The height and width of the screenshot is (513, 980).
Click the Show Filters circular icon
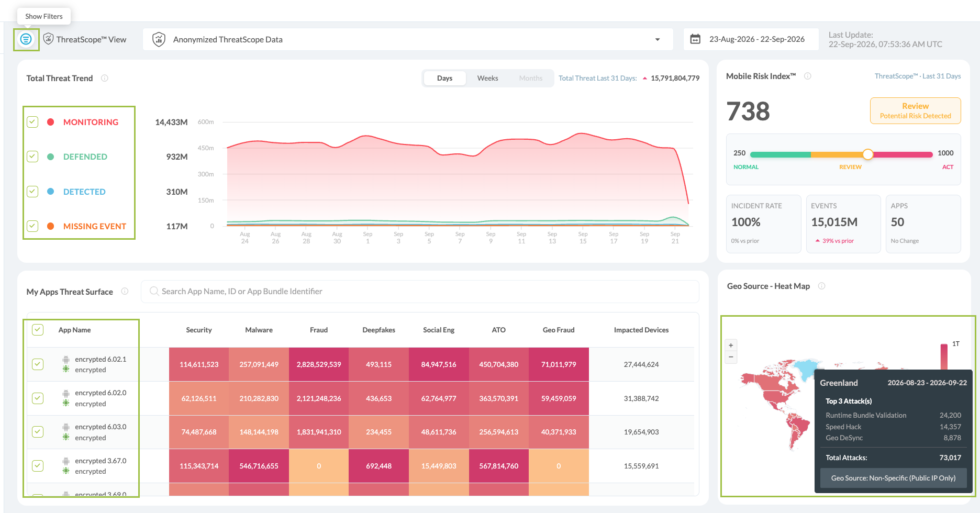(x=26, y=39)
